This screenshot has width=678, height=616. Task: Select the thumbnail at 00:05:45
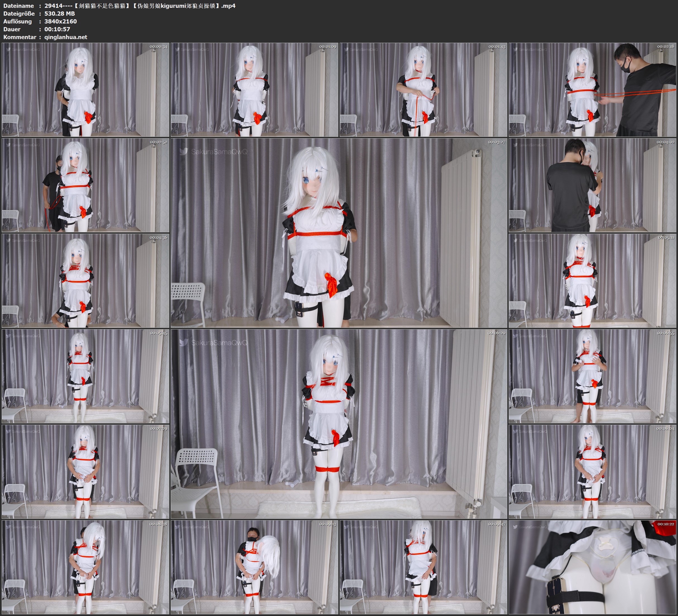click(x=85, y=376)
